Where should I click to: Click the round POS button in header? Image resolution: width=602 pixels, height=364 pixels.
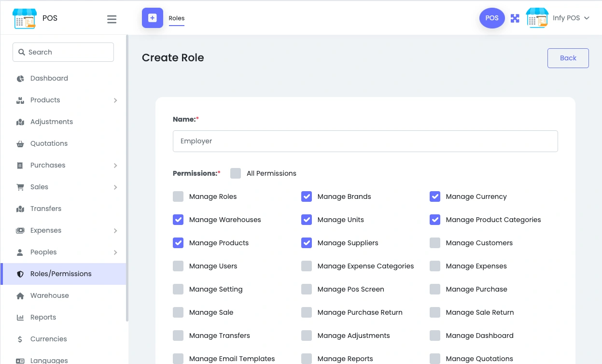click(x=491, y=18)
